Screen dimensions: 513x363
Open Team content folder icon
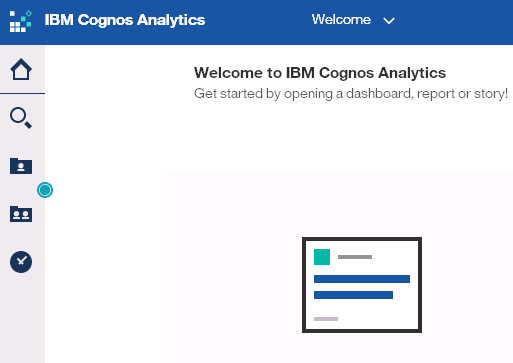21,214
